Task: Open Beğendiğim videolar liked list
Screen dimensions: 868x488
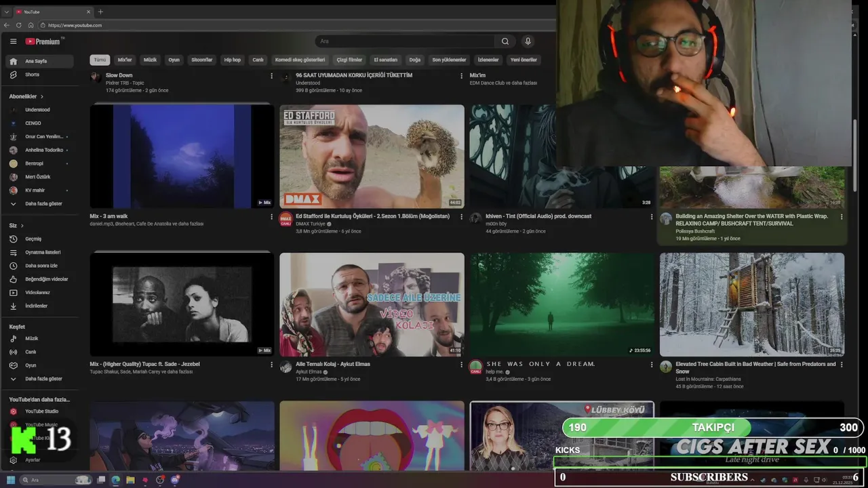Action: [x=38, y=279]
